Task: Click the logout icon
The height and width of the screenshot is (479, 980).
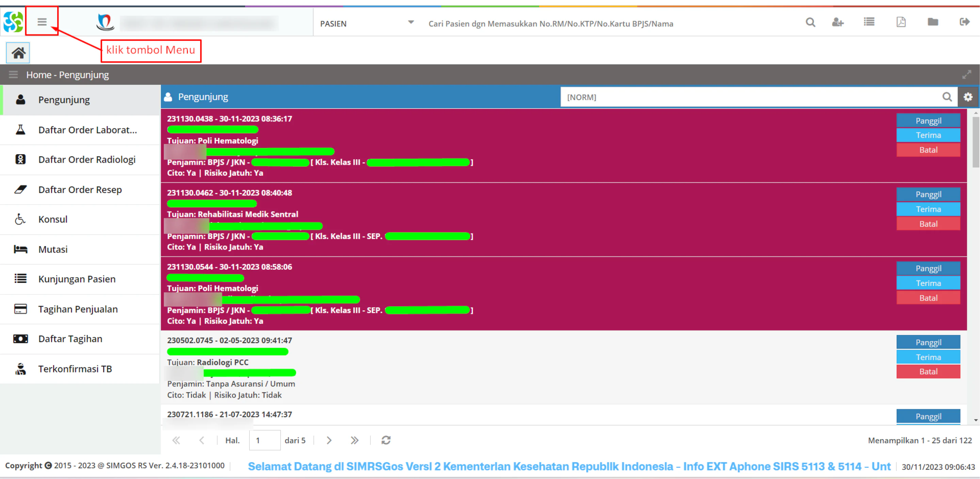Action: 964,22
